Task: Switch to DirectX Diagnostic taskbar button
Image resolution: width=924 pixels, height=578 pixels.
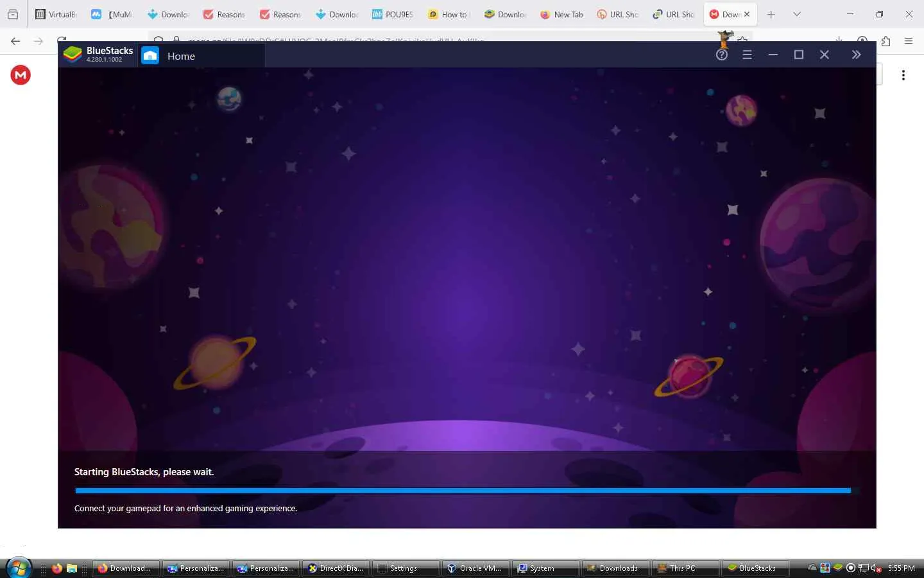Action: pyautogui.click(x=337, y=568)
